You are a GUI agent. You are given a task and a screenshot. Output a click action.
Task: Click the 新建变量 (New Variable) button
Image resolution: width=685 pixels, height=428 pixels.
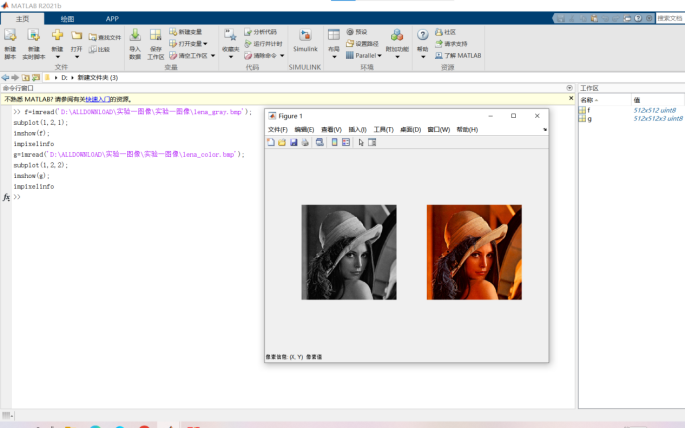pos(186,32)
